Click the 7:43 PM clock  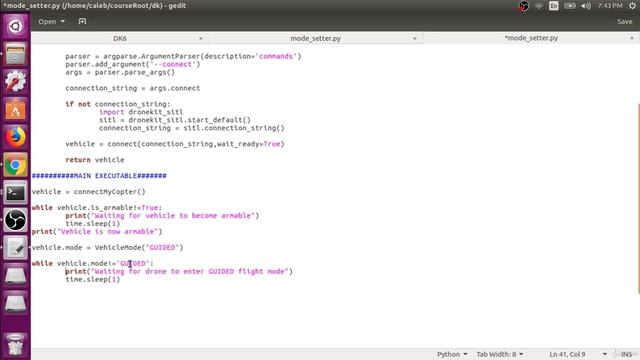(x=610, y=6)
